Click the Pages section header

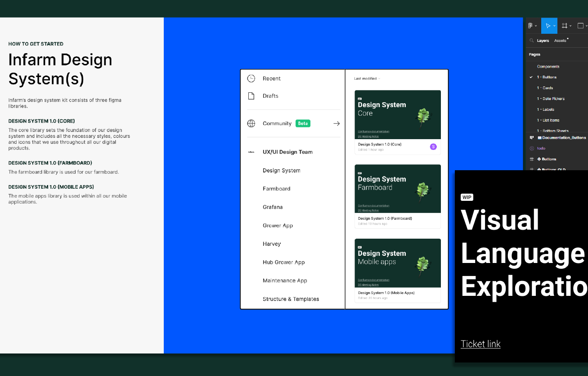[x=534, y=54]
